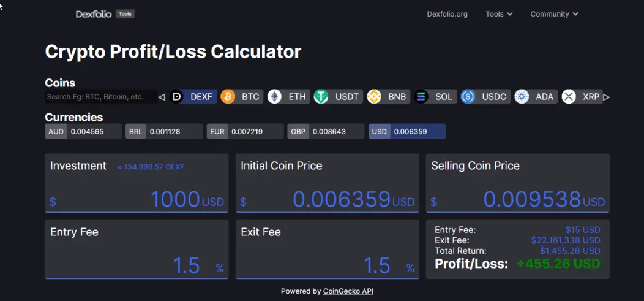Click the Investment amount 1000 field
Image resolution: width=644 pixels, height=301 pixels.
175,199
